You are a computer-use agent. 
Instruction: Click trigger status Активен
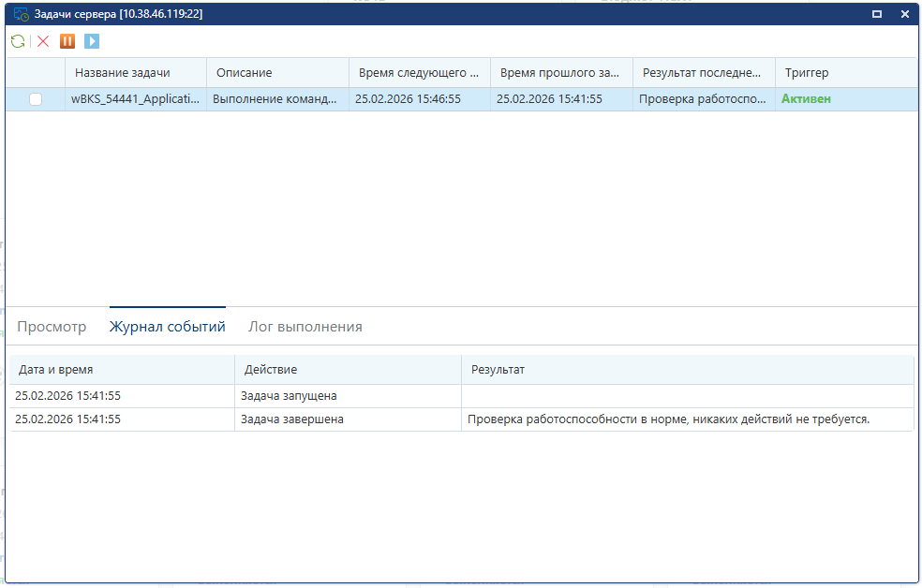pos(806,99)
